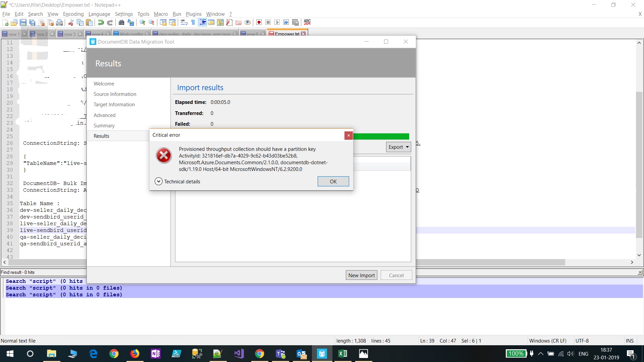The image size is (644, 362).
Task: Click the Cut scissors icon
Action: [71, 22]
